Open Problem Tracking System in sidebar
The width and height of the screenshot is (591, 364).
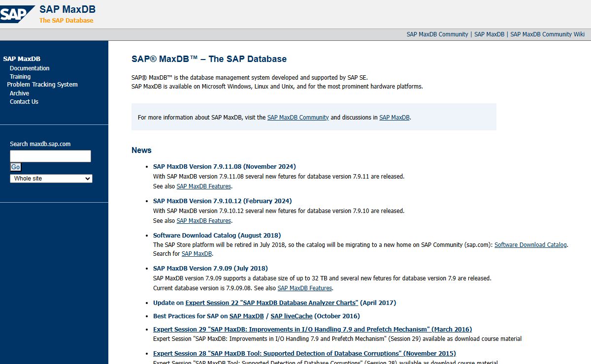[42, 85]
